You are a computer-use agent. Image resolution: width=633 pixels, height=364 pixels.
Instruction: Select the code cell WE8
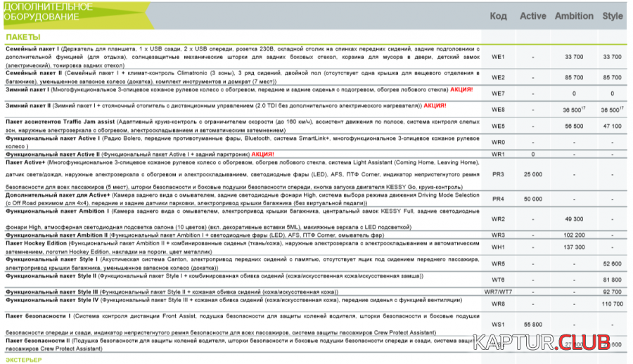[x=498, y=110]
